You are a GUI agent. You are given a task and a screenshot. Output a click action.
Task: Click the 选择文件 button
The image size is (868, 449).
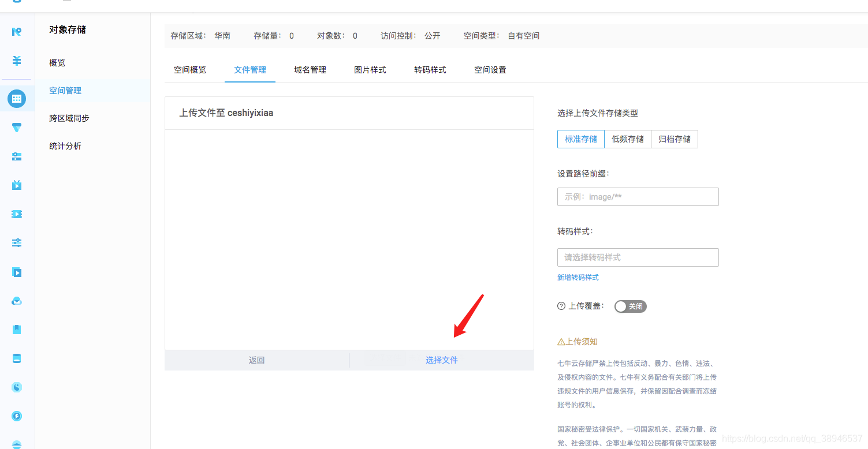click(x=442, y=360)
